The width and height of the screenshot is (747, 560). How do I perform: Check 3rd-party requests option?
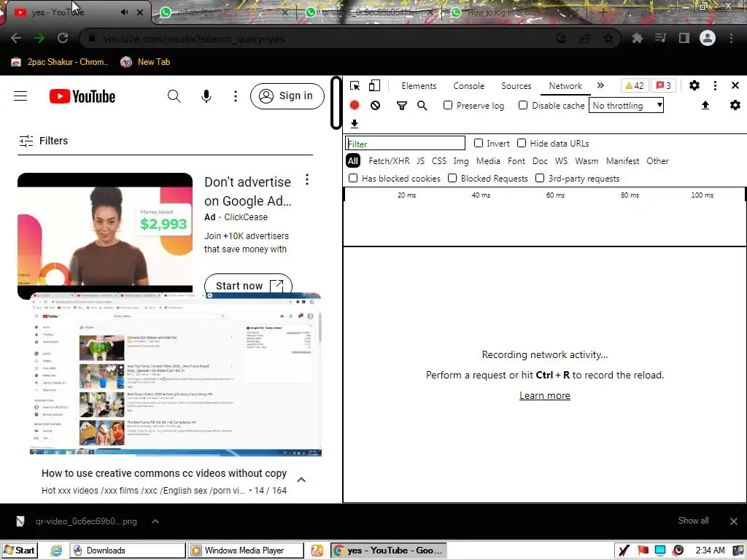540,178
